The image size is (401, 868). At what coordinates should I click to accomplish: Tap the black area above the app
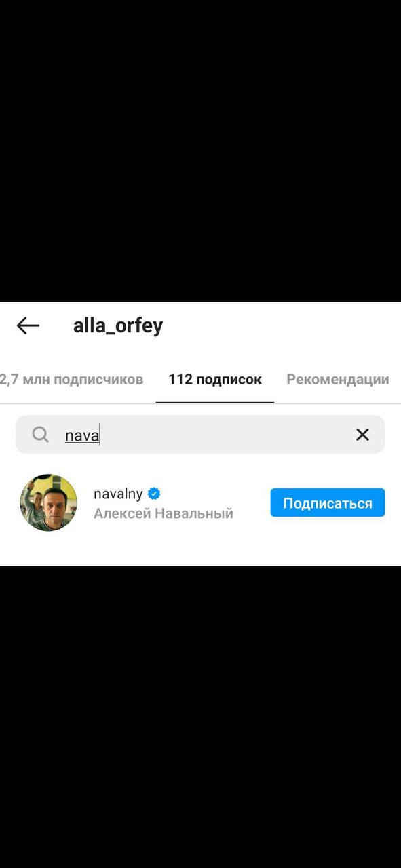[x=200, y=151]
